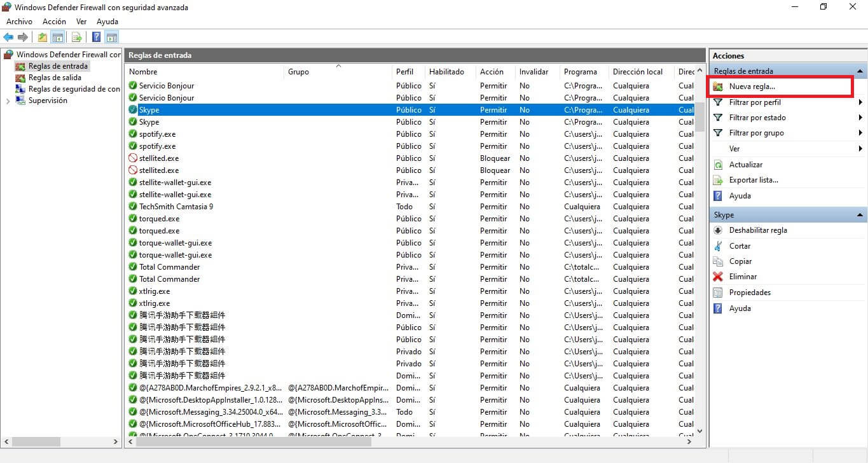The width and height of the screenshot is (868, 463).
Task: Click the Export list toolbar icon
Action: pos(77,38)
